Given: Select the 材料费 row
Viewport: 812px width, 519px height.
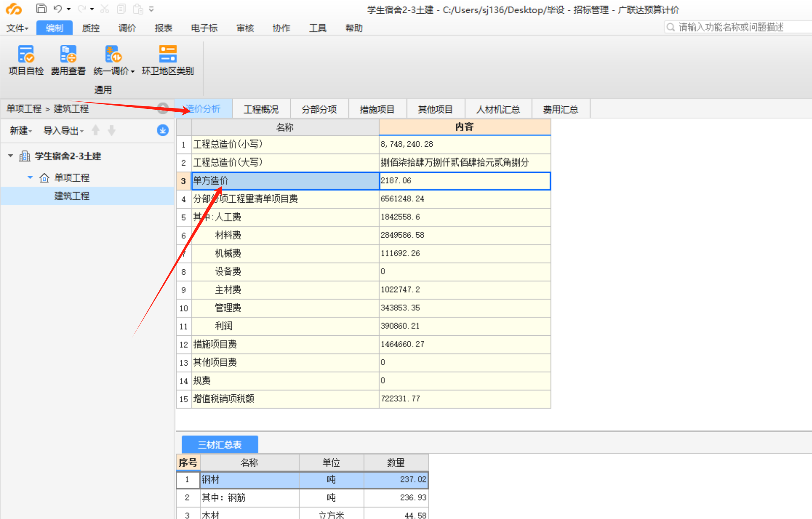Looking at the screenshot, I should 364,235.
